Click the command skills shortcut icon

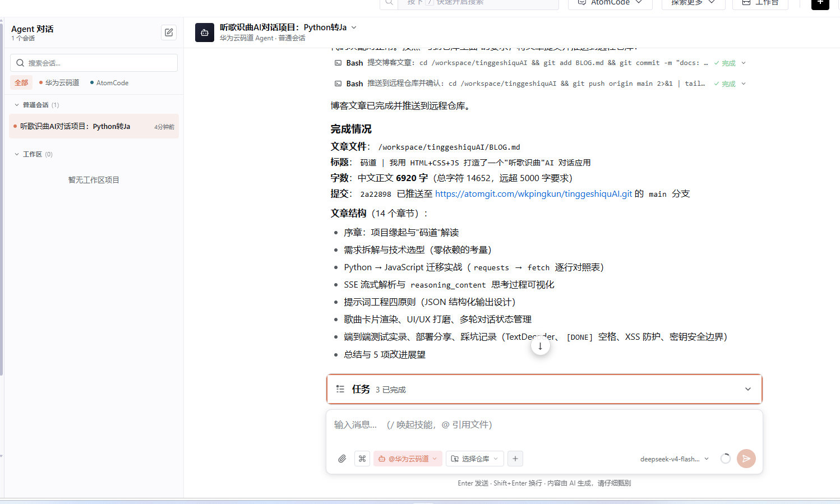(362, 459)
